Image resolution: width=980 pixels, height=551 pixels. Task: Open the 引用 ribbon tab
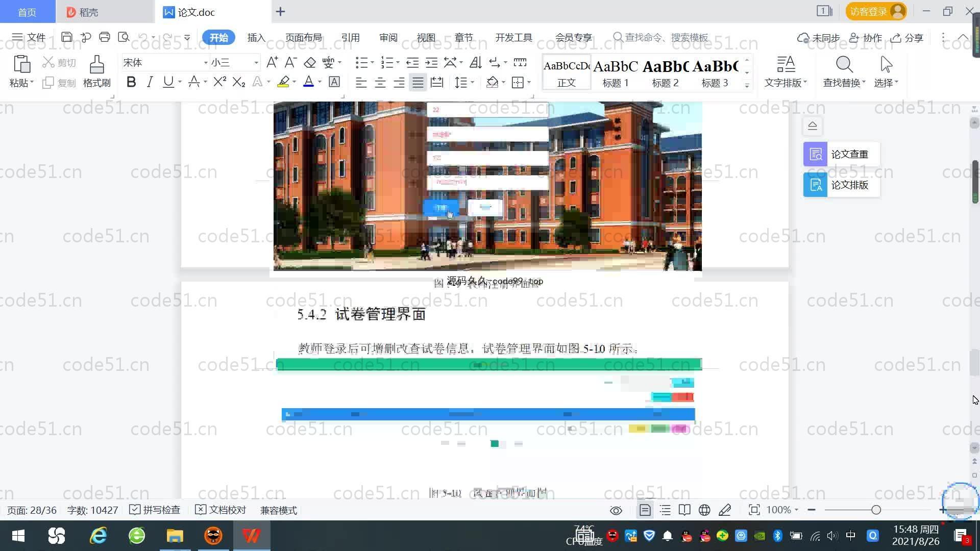pos(350,37)
